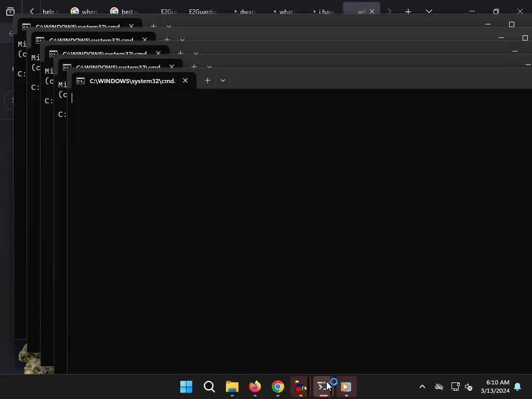Open the Terminal icon on the taskbar

pos(322,387)
